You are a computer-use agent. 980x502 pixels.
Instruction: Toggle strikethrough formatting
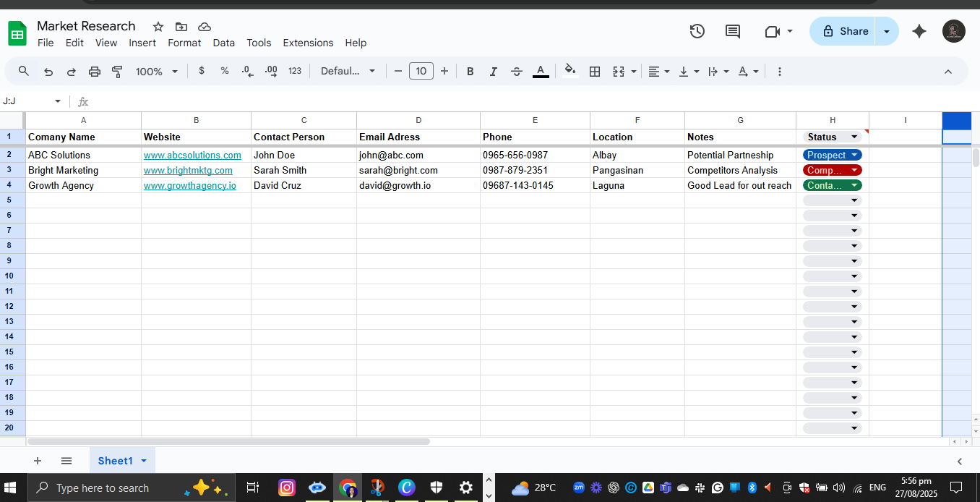point(517,72)
